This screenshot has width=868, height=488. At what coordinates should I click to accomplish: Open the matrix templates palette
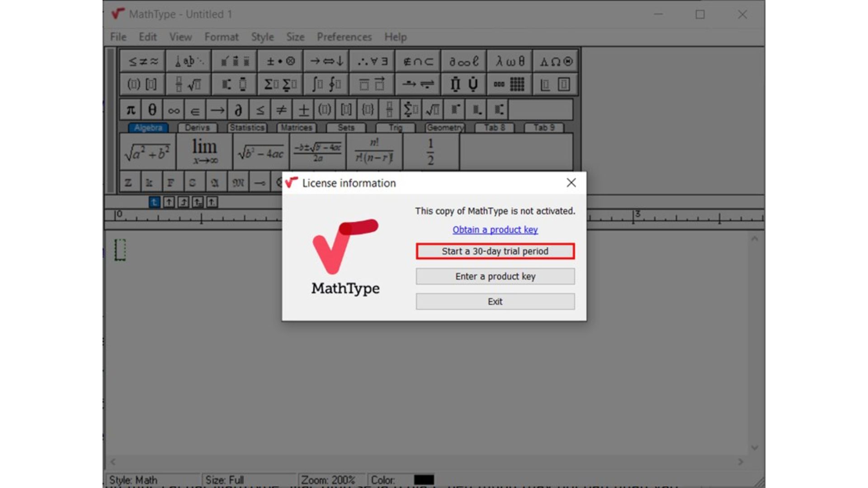coord(509,84)
